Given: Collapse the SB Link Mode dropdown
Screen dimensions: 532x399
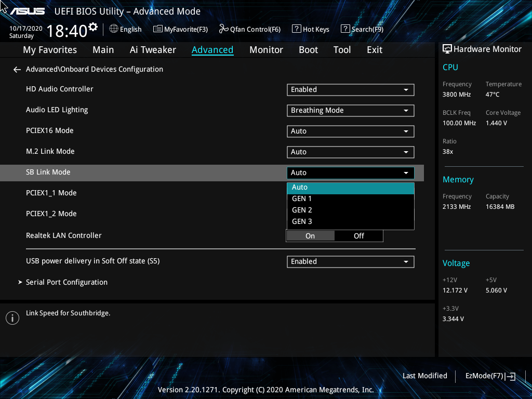Looking at the screenshot, I should [351, 172].
